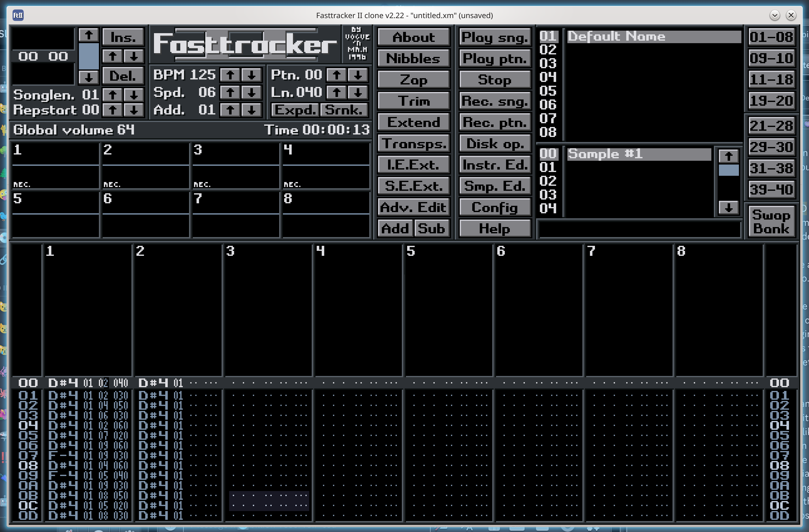The height and width of the screenshot is (532, 809).
Task: Expand the pattern with Expd.
Action: coord(295,110)
